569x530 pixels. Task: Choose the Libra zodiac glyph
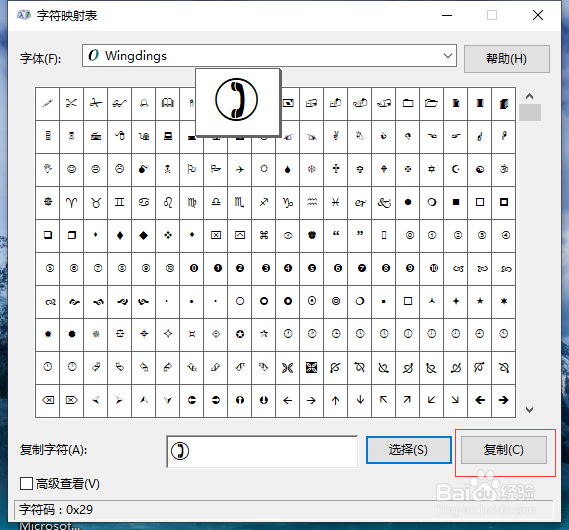[216, 203]
